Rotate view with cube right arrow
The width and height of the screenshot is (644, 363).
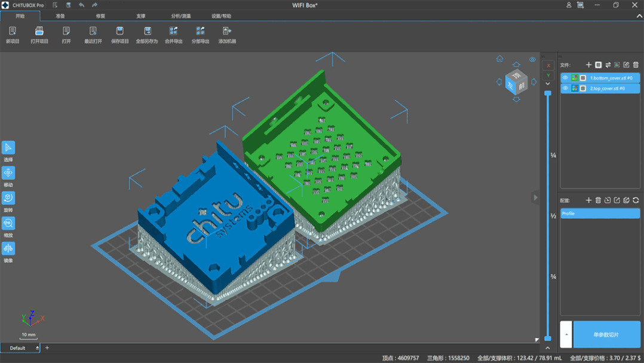(534, 82)
